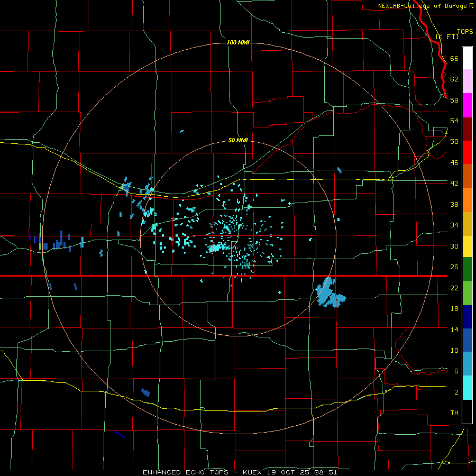Click the 2 value on the scale

(x=456, y=392)
